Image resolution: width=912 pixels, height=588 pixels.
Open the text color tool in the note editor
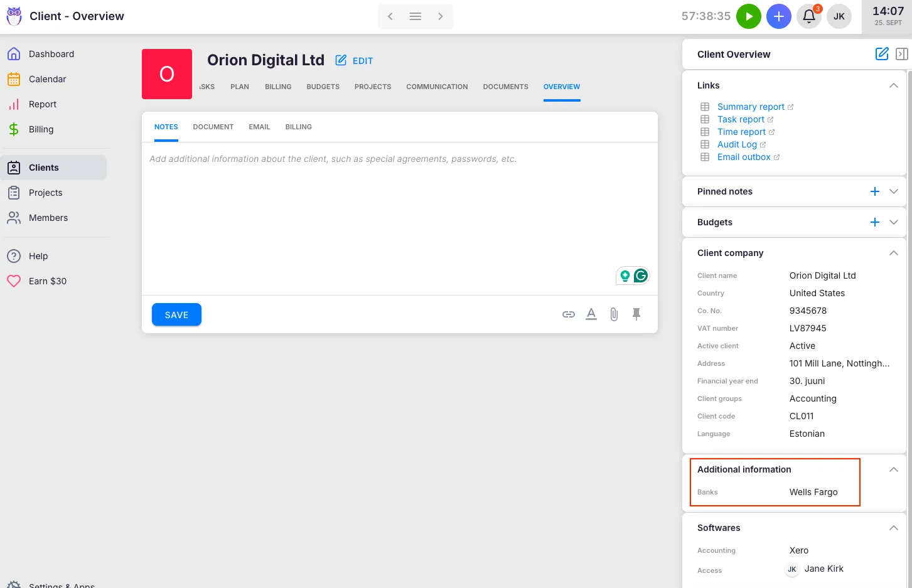click(591, 314)
